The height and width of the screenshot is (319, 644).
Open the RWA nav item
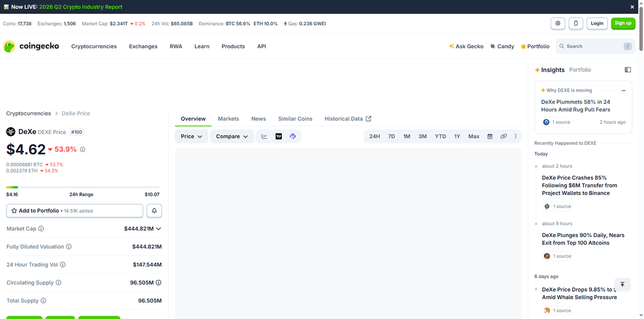tap(176, 47)
